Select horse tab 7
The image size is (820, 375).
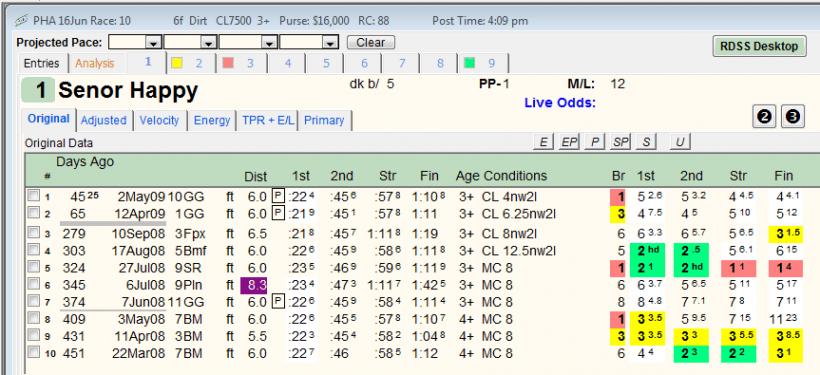pyautogui.click(x=402, y=63)
